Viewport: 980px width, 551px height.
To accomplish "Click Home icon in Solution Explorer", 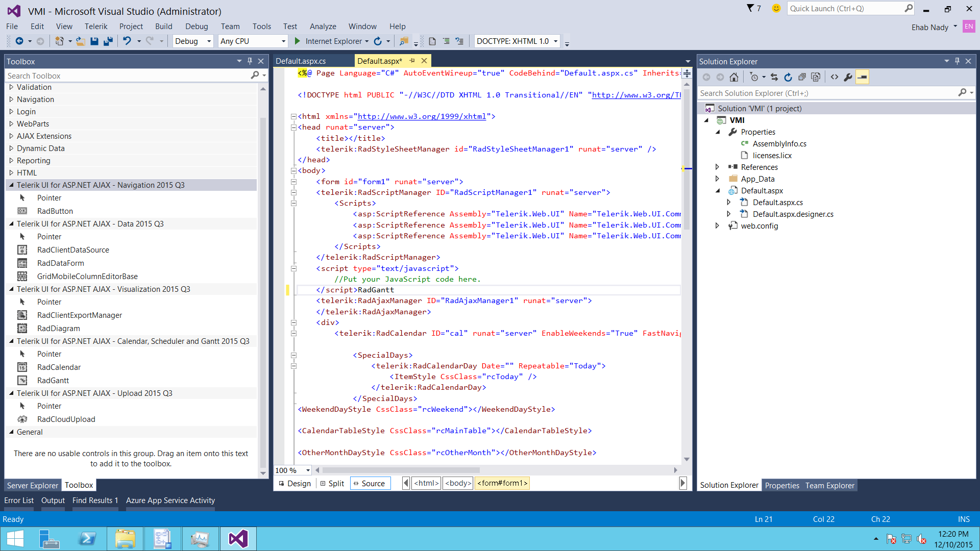I will click(x=733, y=78).
